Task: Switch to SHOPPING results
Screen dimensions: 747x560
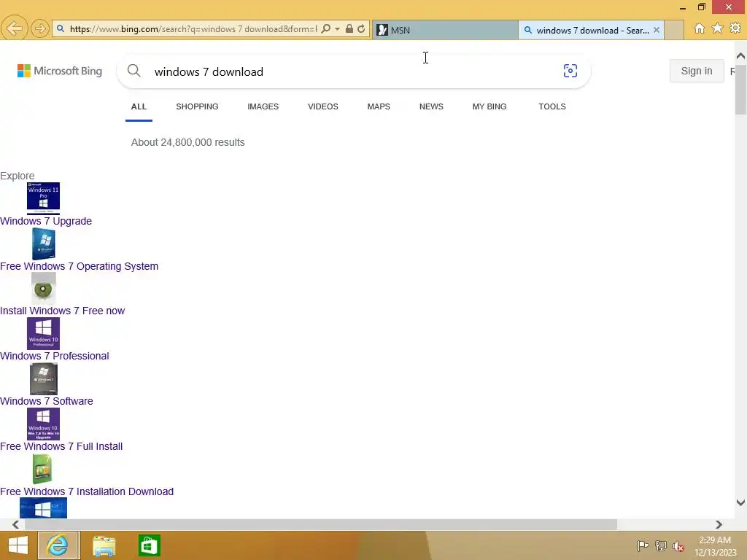Action: point(197,106)
